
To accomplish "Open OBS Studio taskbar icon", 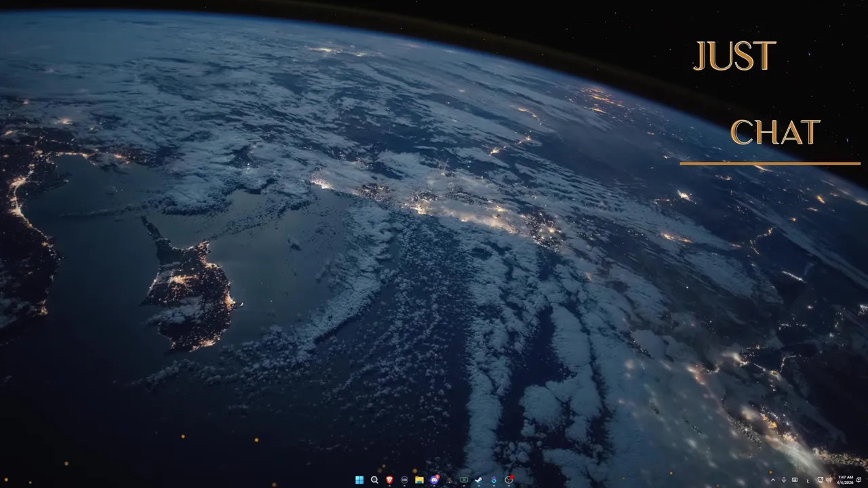I will point(509,480).
